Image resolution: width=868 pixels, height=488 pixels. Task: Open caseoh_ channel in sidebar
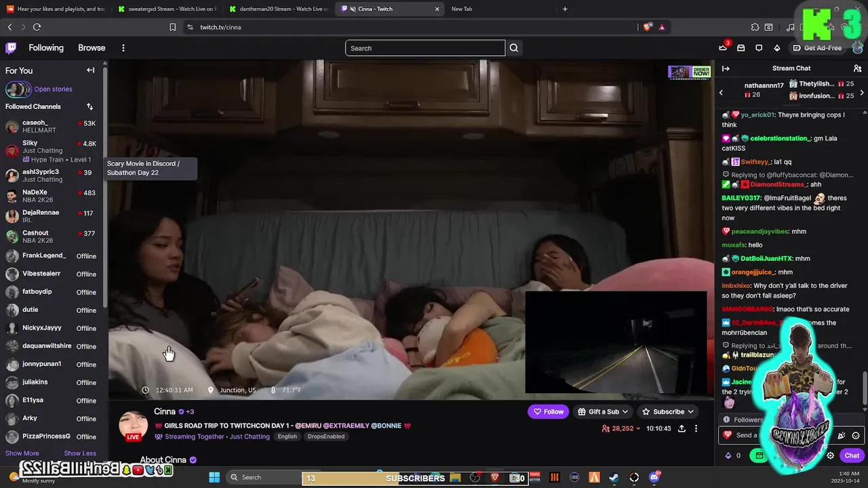[x=51, y=126]
